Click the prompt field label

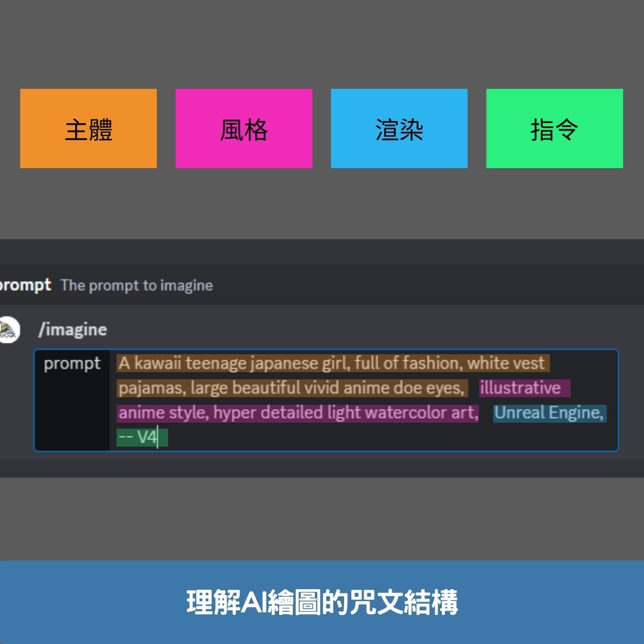[x=72, y=363]
